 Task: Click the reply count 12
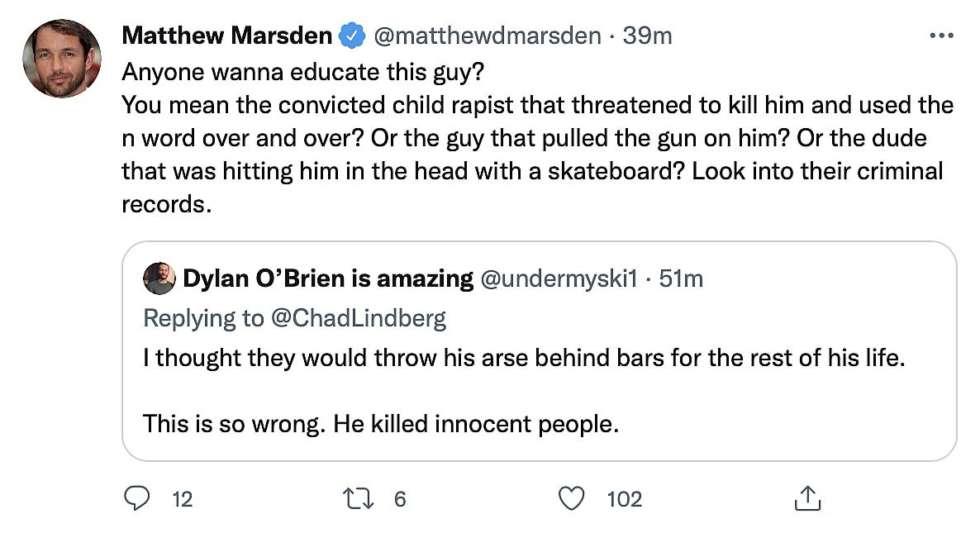pos(183,499)
